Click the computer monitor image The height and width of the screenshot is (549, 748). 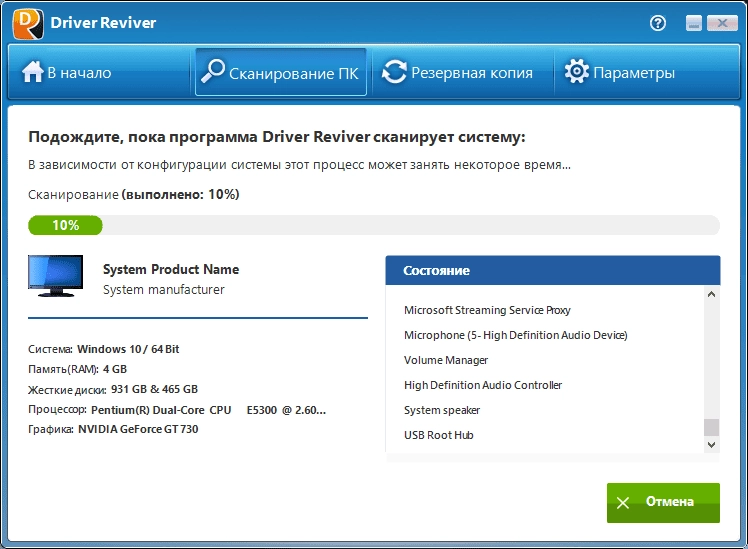coord(55,276)
